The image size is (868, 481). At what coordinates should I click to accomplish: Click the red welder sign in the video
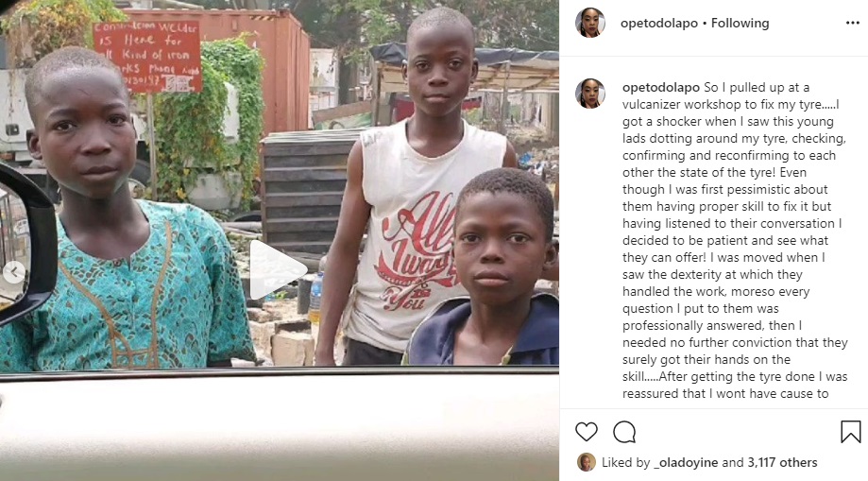pyautogui.click(x=147, y=57)
